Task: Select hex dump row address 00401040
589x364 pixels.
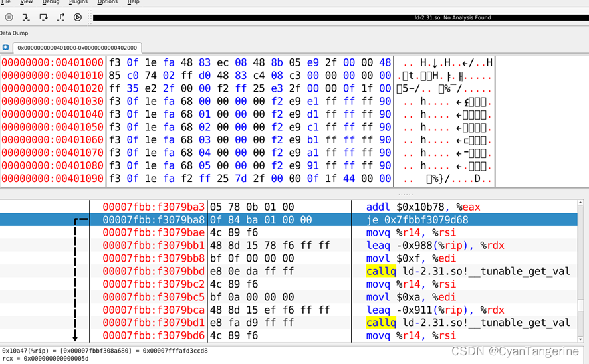Action: tap(53, 114)
